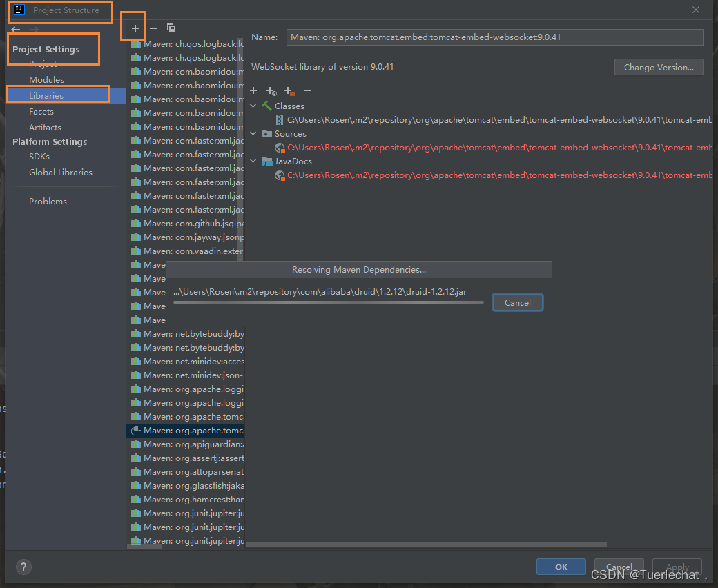This screenshot has height=588, width=718.
Task: Collapse the JavaDocs tree node
Action: 253,161
